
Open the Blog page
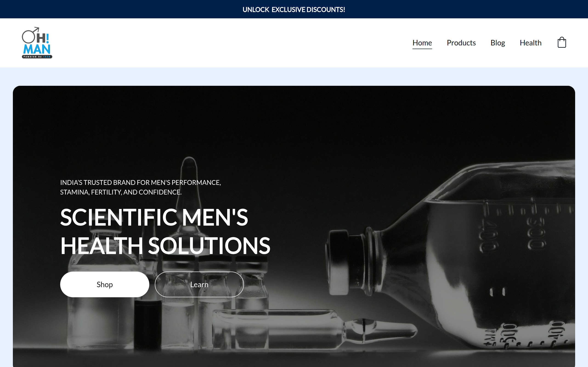pos(497,43)
